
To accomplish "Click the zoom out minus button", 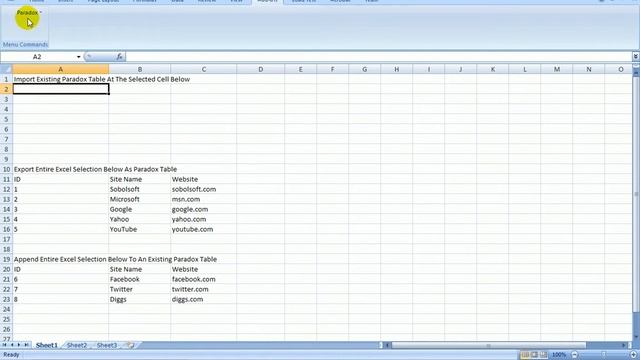I will tap(574, 355).
